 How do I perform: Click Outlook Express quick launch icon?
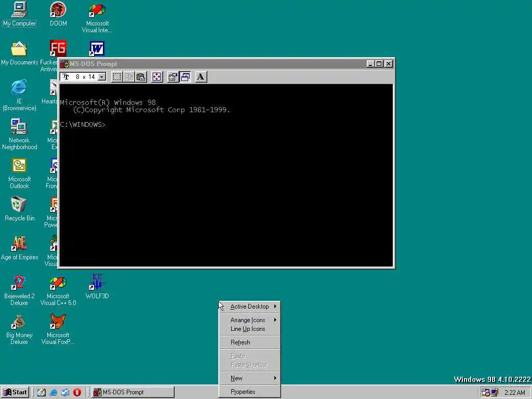point(65,392)
